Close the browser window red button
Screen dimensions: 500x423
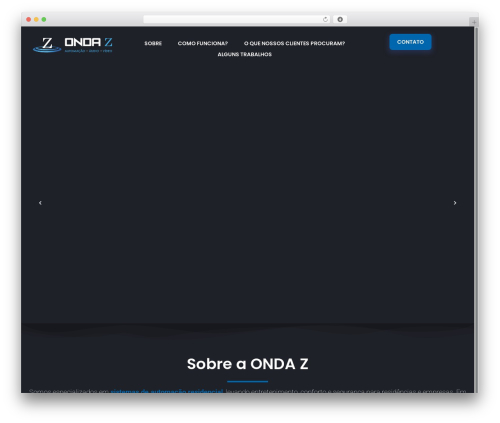click(x=29, y=19)
